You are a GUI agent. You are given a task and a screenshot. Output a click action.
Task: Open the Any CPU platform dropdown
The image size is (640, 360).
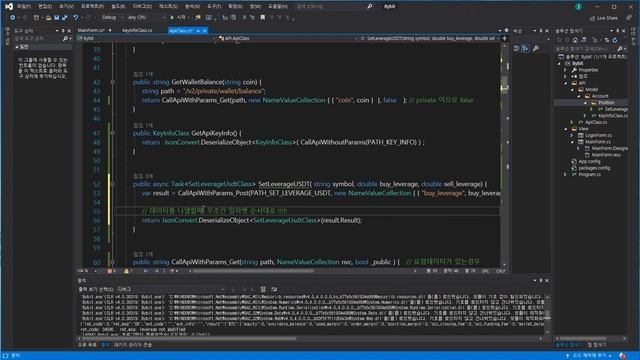point(146,18)
